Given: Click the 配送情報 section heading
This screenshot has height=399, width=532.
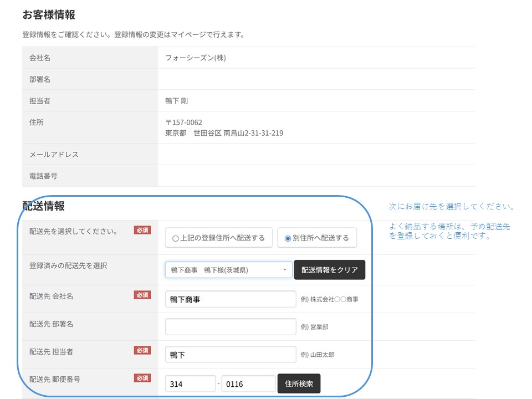Looking at the screenshot, I should pos(43,206).
